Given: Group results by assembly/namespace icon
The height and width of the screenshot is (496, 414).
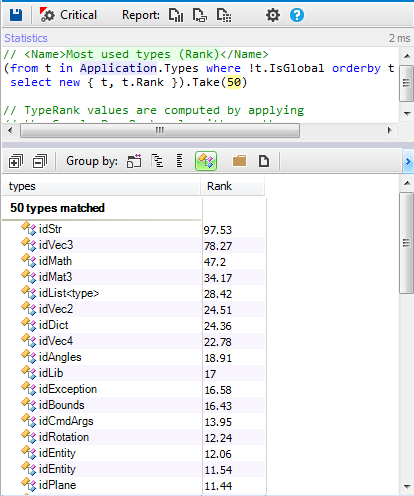Looking at the screenshot, I should click(134, 161).
